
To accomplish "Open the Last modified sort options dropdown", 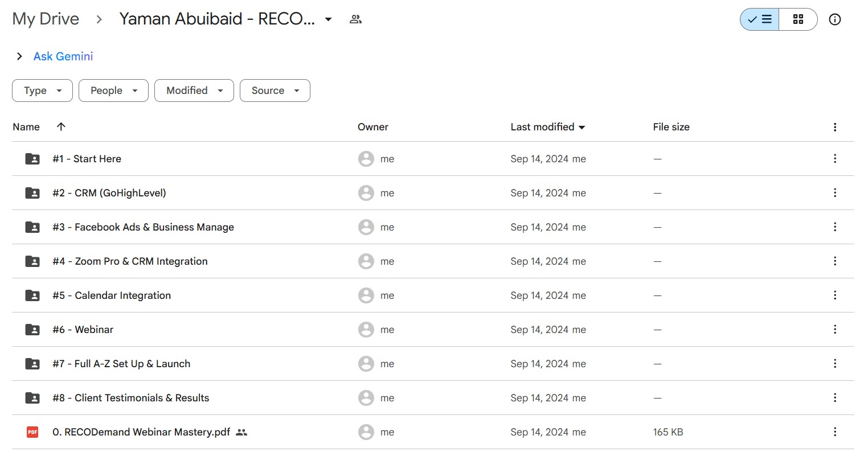I will (582, 128).
